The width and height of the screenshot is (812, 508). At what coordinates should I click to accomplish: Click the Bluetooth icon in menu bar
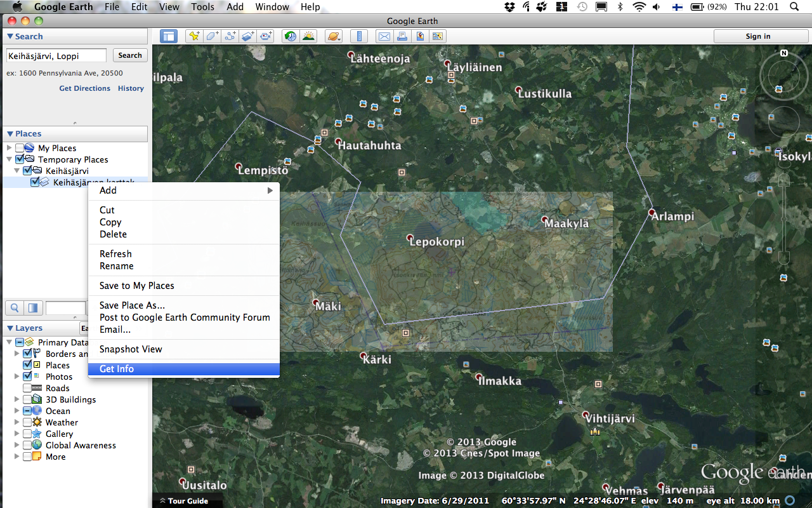click(x=620, y=7)
